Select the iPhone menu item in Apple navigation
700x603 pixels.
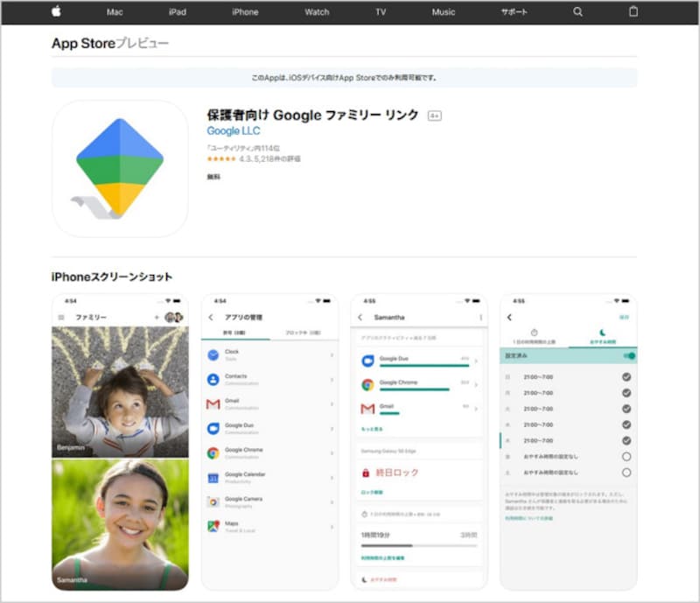[245, 12]
